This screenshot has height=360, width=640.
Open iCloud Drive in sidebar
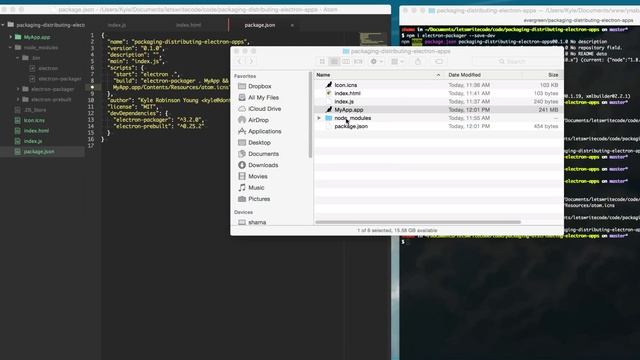264,109
